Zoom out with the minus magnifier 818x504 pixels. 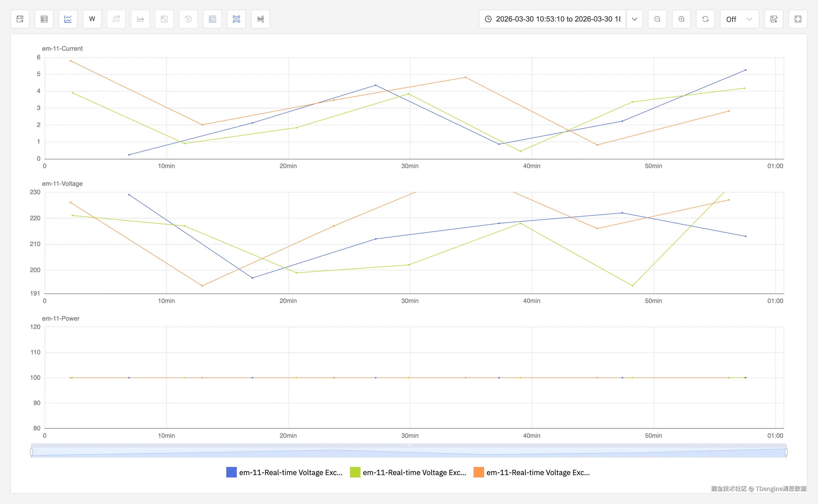(x=657, y=19)
